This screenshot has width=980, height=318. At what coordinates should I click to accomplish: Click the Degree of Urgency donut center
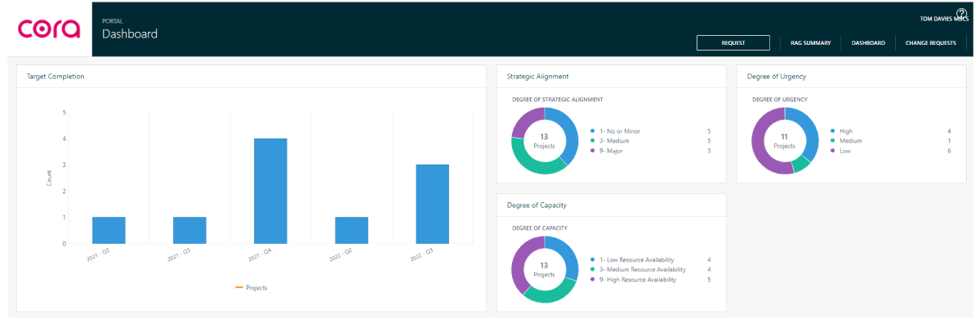[x=784, y=141]
